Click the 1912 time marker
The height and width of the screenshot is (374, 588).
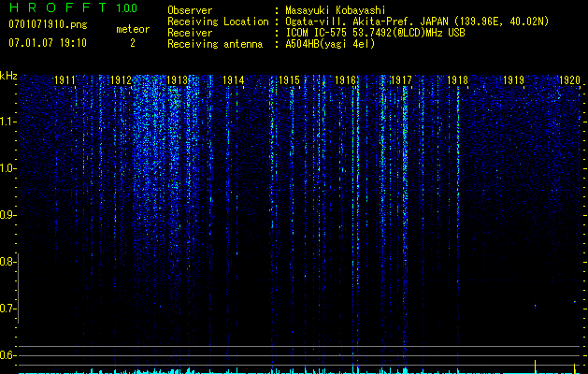pos(122,80)
